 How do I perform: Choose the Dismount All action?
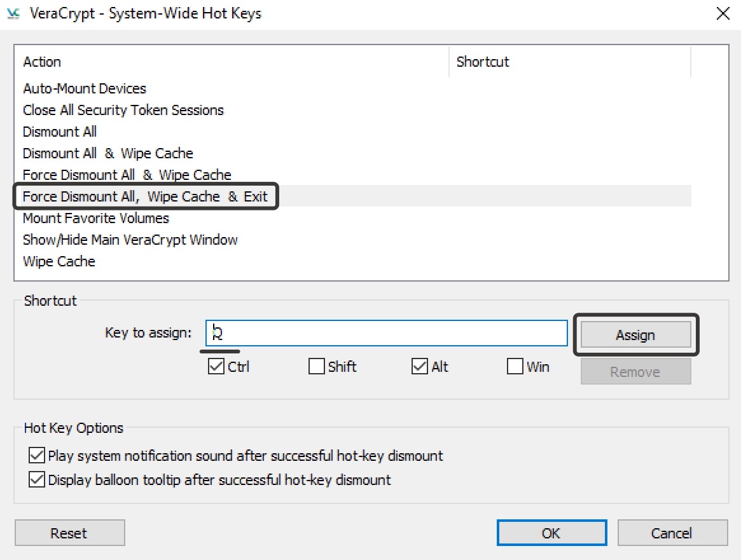60,132
